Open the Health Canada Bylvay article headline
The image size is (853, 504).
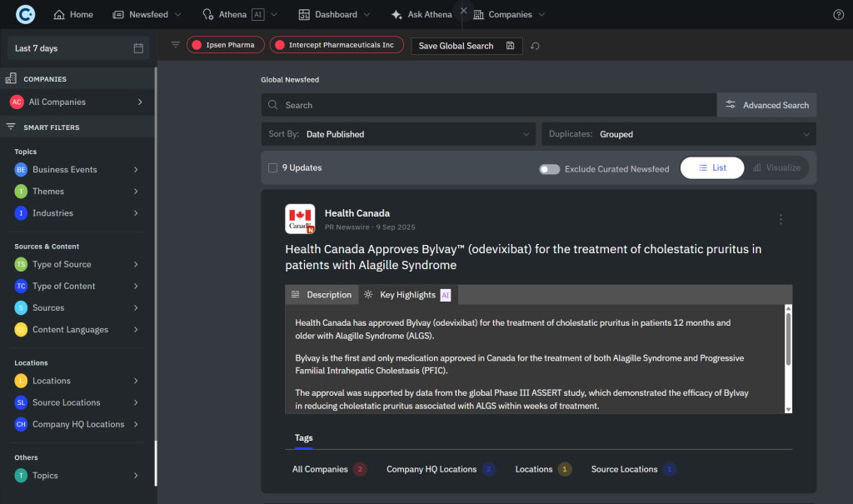point(523,257)
